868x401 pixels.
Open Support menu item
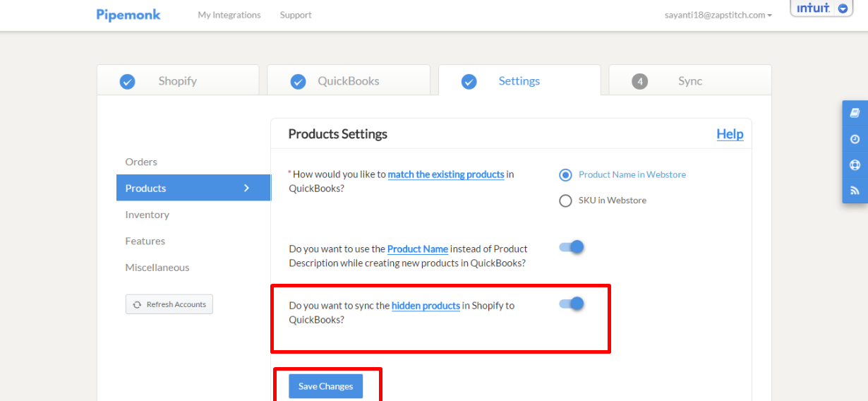click(x=296, y=15)
